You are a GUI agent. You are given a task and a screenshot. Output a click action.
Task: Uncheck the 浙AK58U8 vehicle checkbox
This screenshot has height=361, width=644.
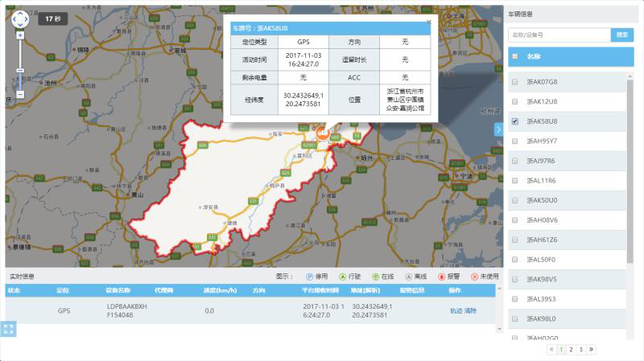point(515,121)
